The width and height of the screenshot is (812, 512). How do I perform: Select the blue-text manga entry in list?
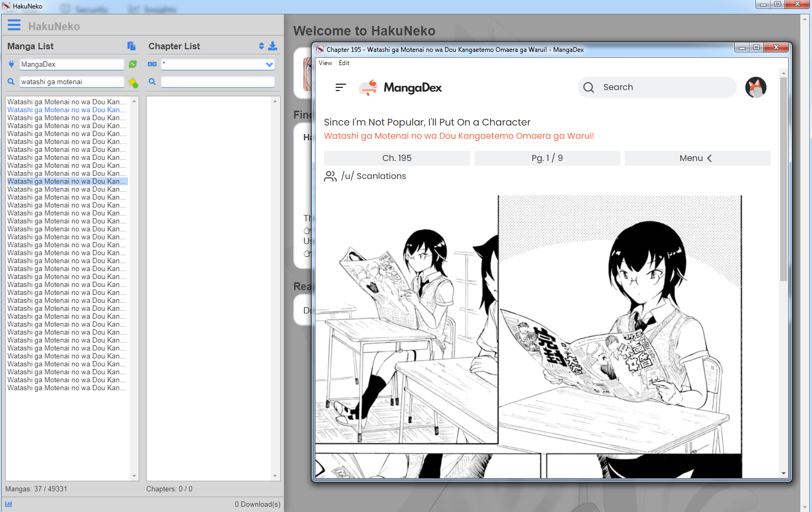[67, 110]
